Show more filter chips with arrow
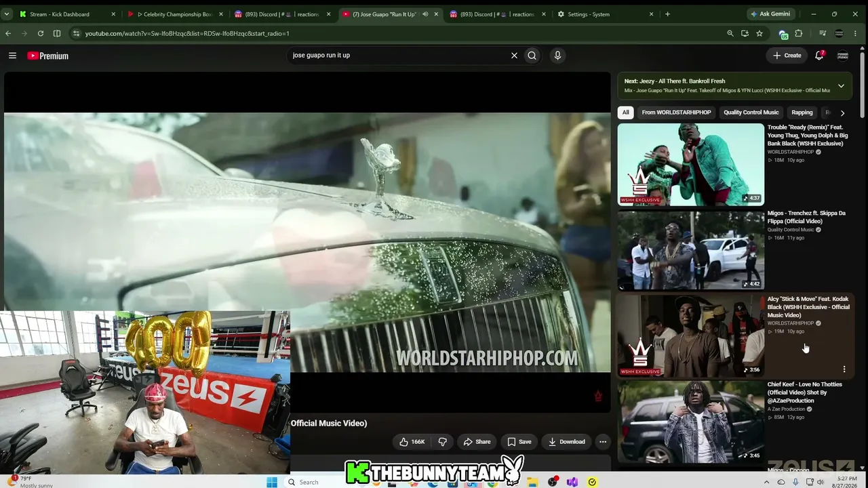 click(x=842, y=113)
